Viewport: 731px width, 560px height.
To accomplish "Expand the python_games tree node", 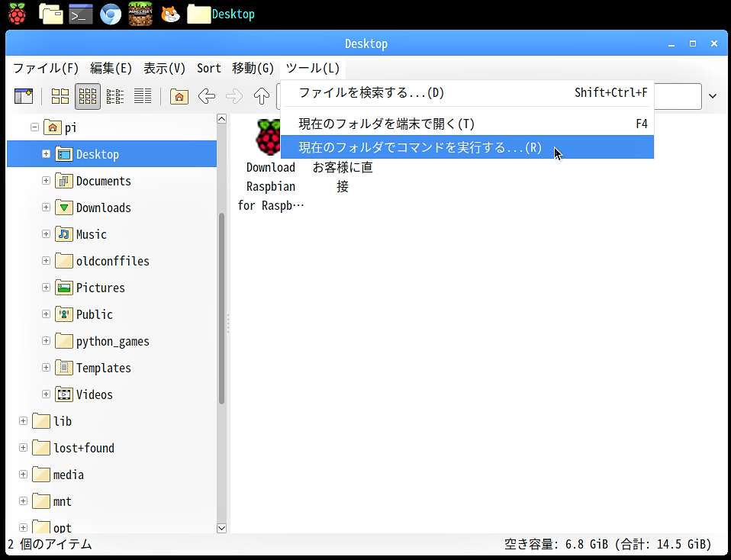I will (x=46, y=340).
